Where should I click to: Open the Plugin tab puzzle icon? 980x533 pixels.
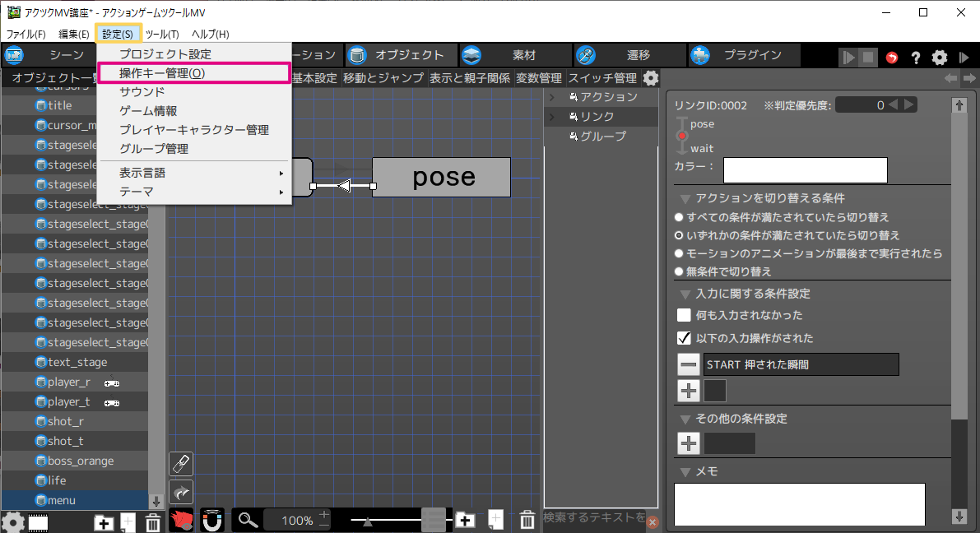coord(699,55)
